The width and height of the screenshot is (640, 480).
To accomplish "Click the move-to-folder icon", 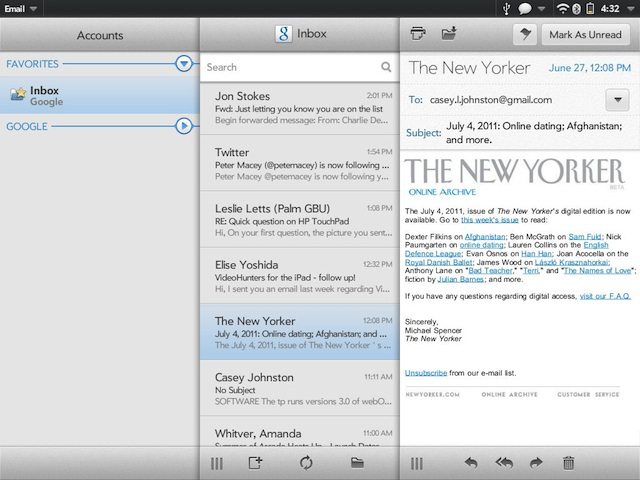I will tap(449, 33).
